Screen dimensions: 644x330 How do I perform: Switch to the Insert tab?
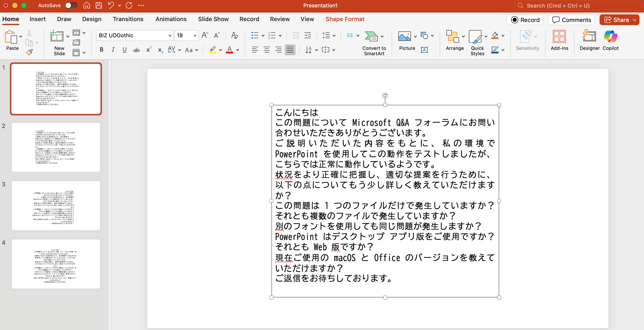point(37,19)
